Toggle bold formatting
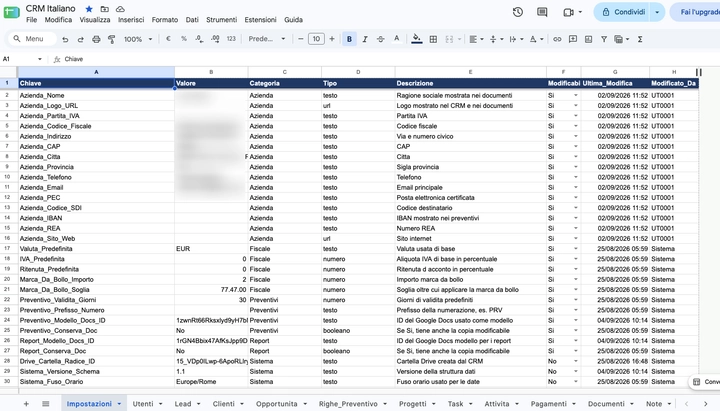Viewport: 720px width, 411px height. click(349, 39)
